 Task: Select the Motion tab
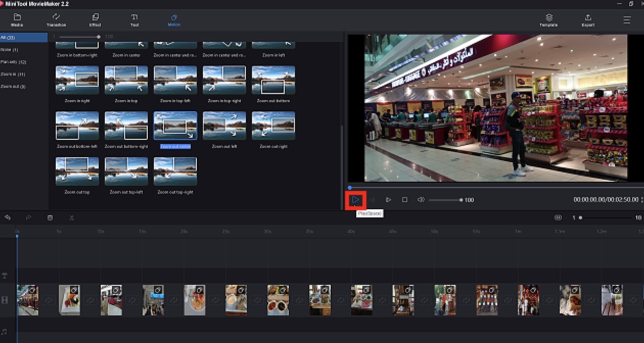coord(174,20)
